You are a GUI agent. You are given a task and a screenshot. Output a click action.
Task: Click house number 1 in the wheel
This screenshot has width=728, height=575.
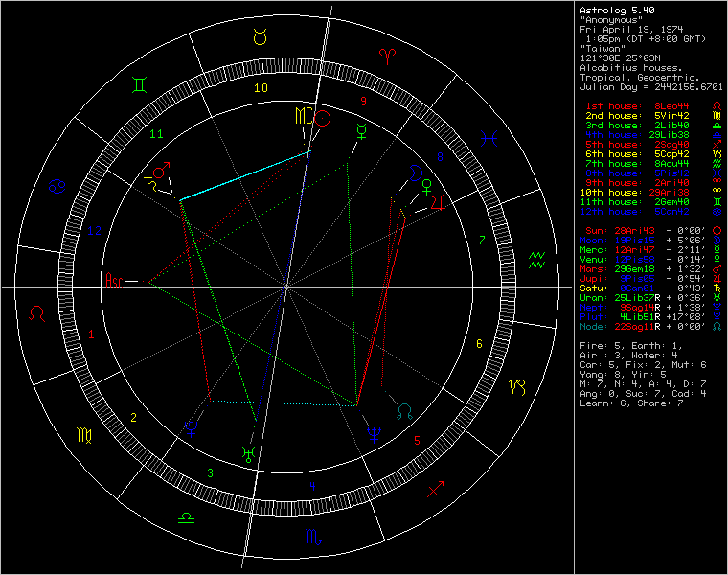91,333
